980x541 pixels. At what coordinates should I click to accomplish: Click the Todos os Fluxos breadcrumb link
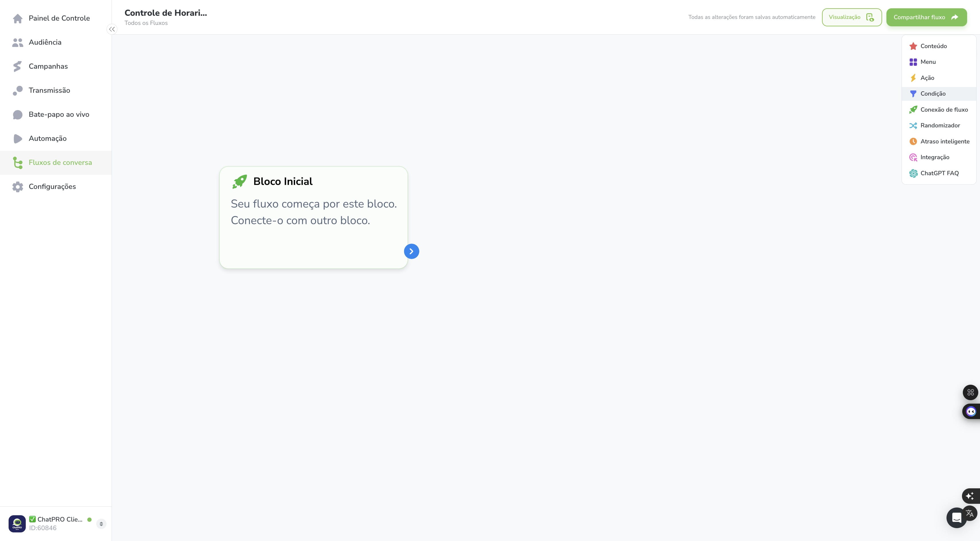(146, 23)
